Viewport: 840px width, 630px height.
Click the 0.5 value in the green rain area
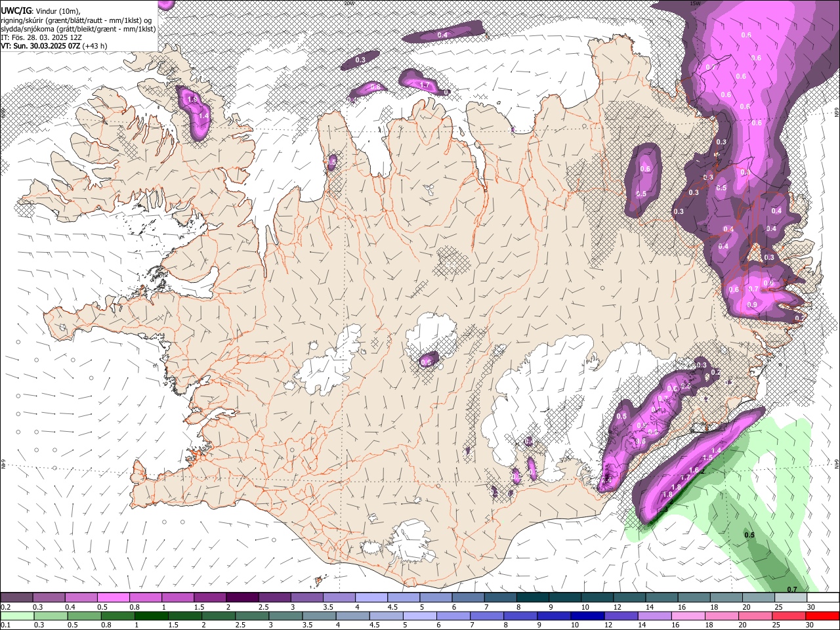tap(749, 535)
